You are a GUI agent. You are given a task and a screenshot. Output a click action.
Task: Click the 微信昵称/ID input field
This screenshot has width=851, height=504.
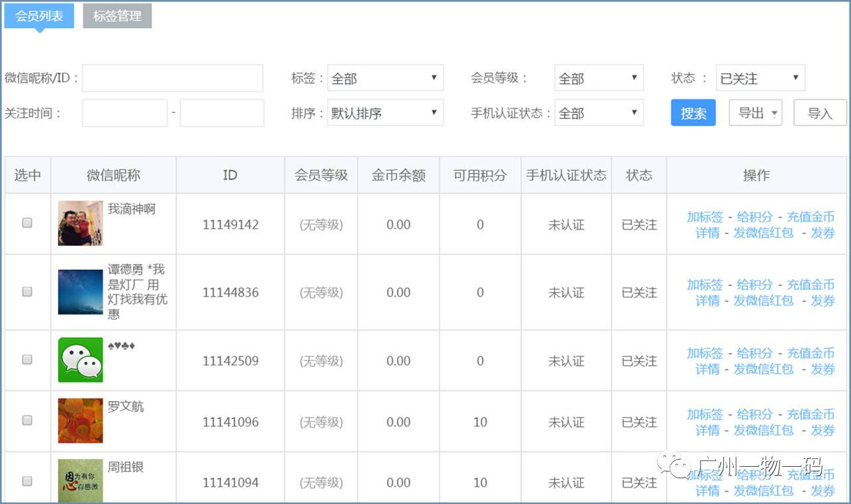point(173,78)
